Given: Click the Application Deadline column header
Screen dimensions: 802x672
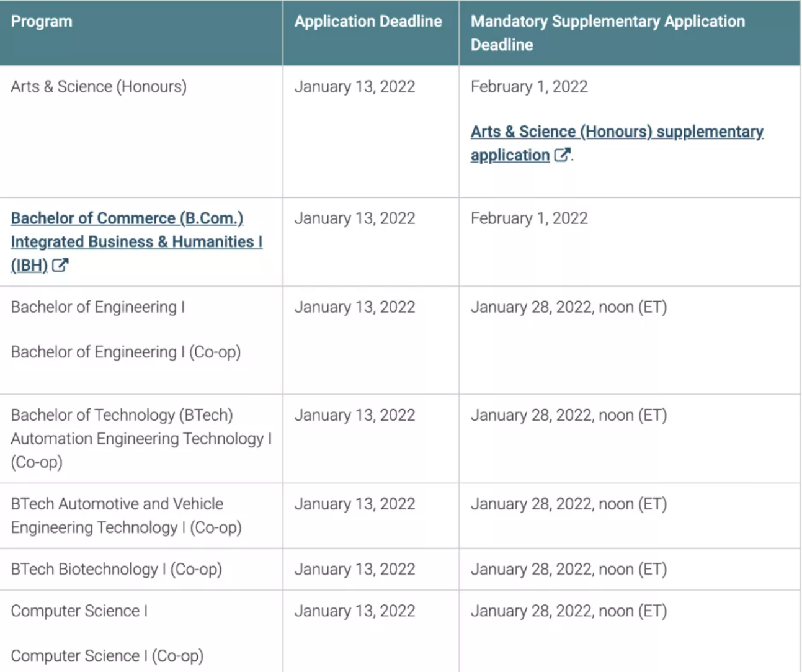Looking at the screenshot, I should pos(368,22).
